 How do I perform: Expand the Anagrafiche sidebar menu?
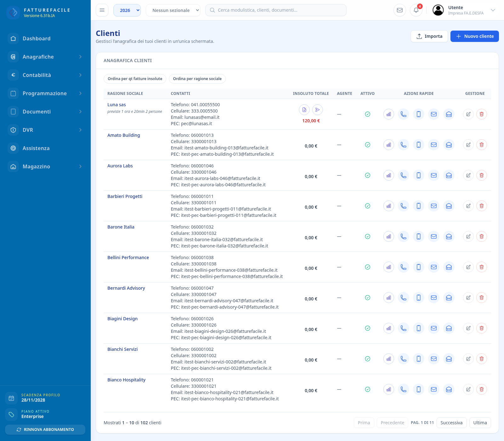[x=45, y=57]
